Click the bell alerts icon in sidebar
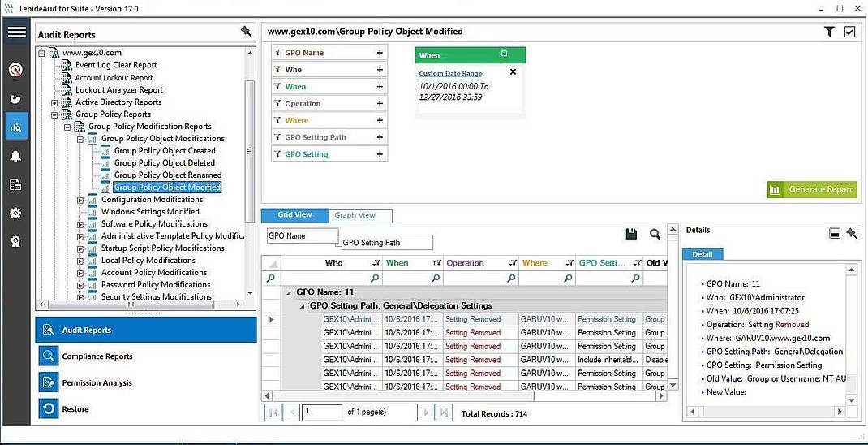 pyautogui.click(x=15, y=156)
